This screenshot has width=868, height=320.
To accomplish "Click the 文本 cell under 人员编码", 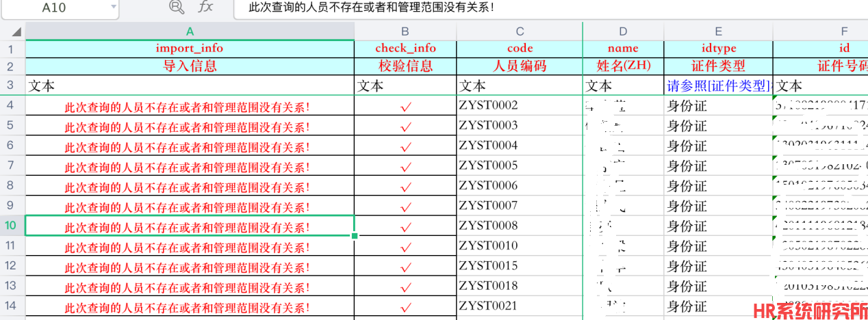I will (520, 85).
